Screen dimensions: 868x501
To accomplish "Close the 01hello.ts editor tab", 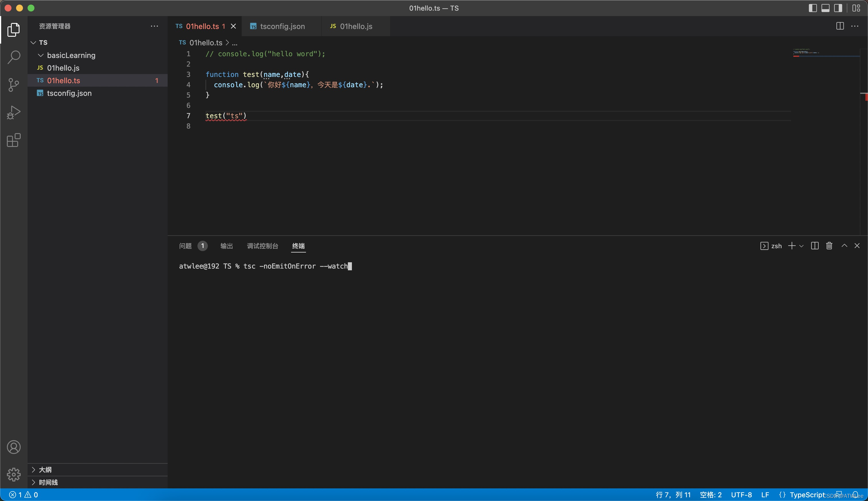I will click(233, 26).
